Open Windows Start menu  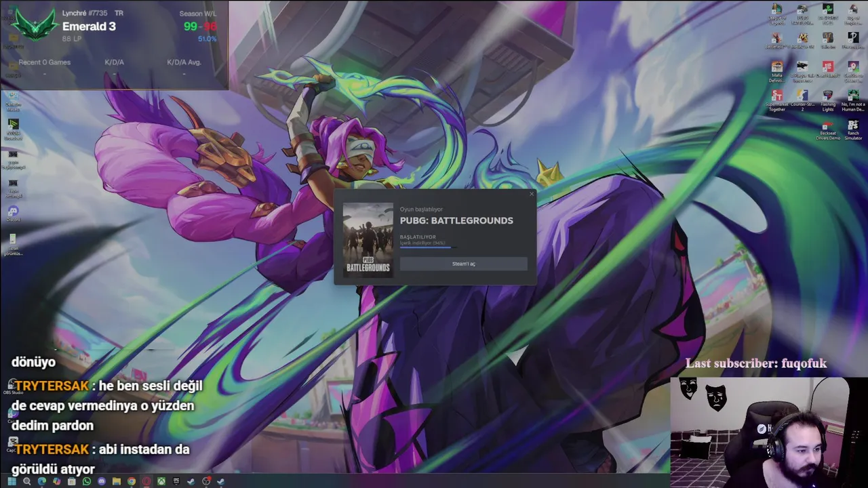(x=12, y=481)
